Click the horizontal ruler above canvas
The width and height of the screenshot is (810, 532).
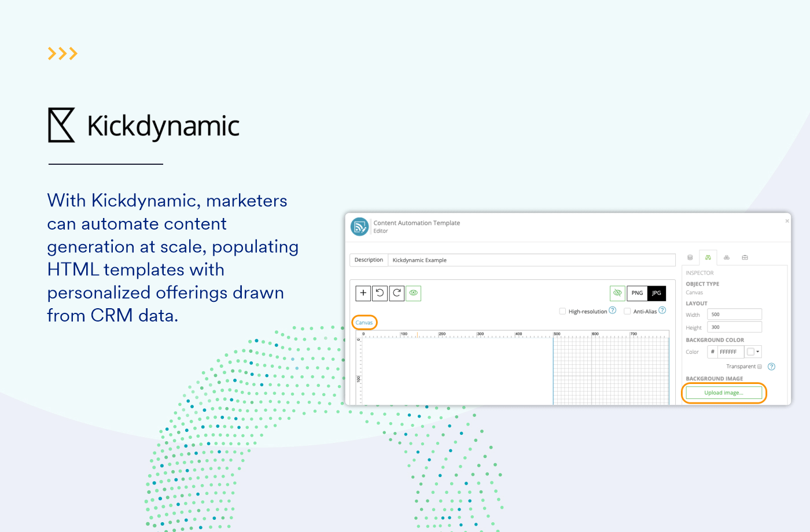click(x=513, y=334)
